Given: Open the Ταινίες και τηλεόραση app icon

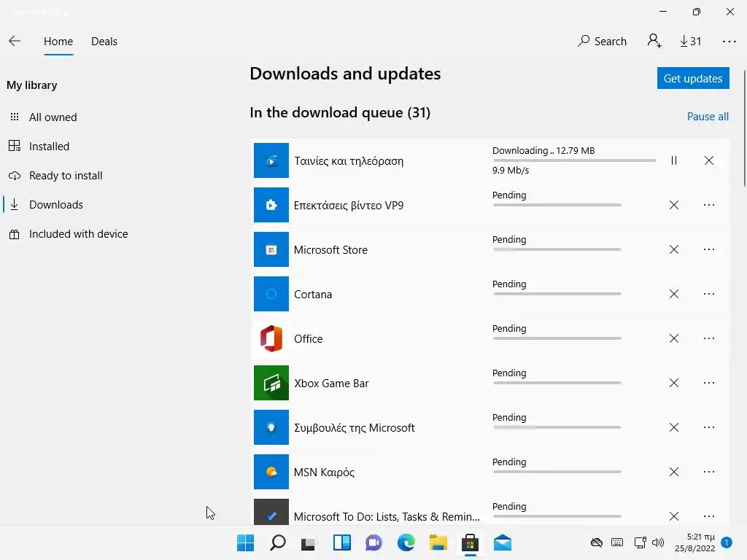Looking at the screenshot, I should (x=271, y=160).
